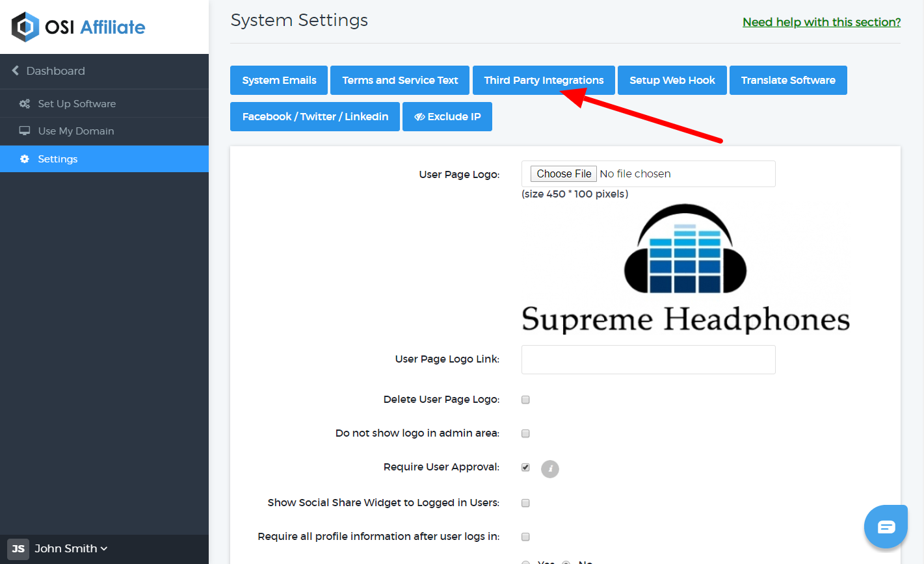Click the 'Need help with this section?' link
924x564 pixels.
tap(821, 22)
